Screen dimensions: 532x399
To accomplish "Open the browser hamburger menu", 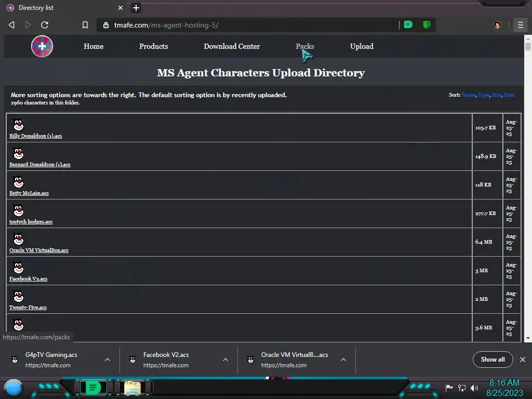I will click(x=520, y=25).
